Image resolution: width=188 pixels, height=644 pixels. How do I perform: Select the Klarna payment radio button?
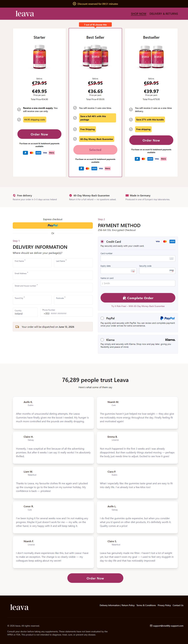click(102, 340)
